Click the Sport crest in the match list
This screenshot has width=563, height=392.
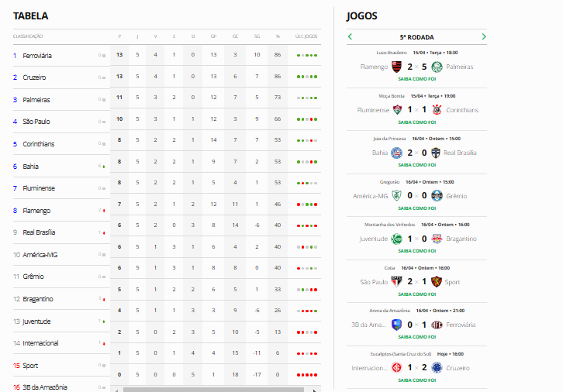pyautogui.click(x=437, y=282)
